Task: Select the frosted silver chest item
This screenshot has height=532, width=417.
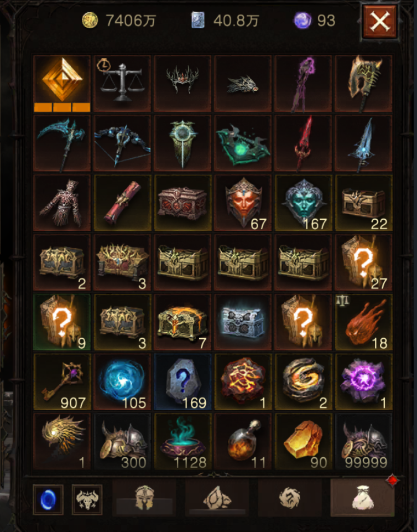Action: 243,322
